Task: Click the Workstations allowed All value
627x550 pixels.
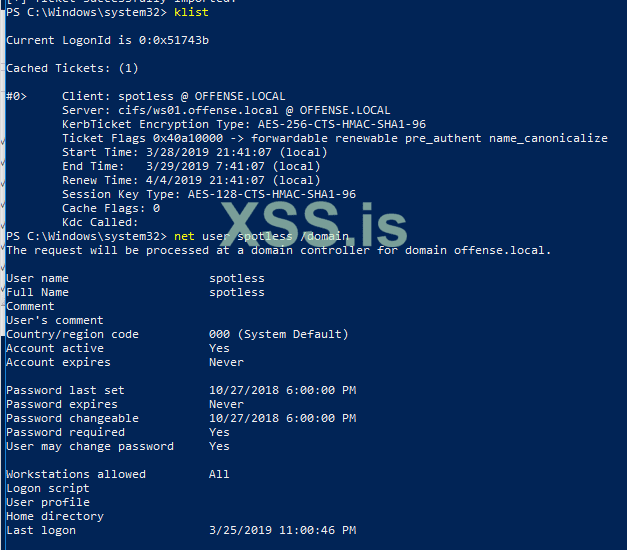Action: (219, 474)
